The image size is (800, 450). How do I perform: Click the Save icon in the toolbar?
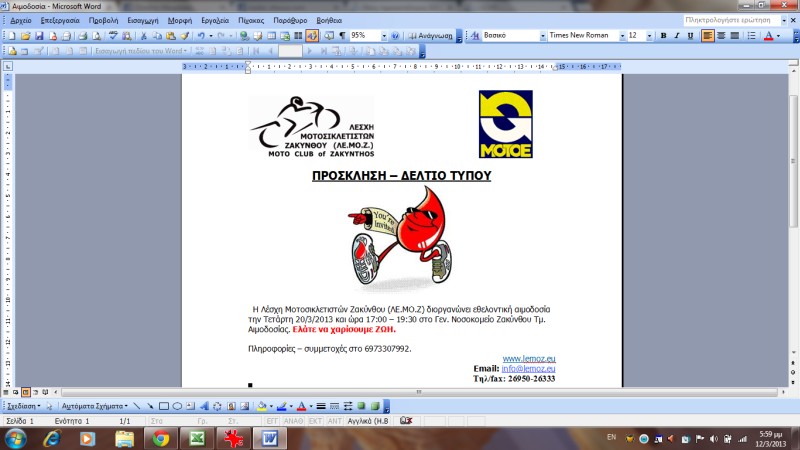(38, 36)
